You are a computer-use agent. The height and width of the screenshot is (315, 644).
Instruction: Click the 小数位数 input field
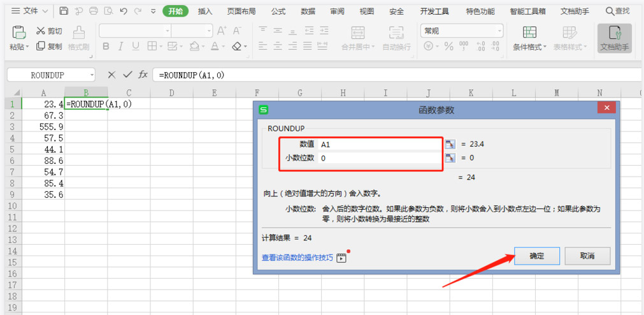[x=379, y=157]
